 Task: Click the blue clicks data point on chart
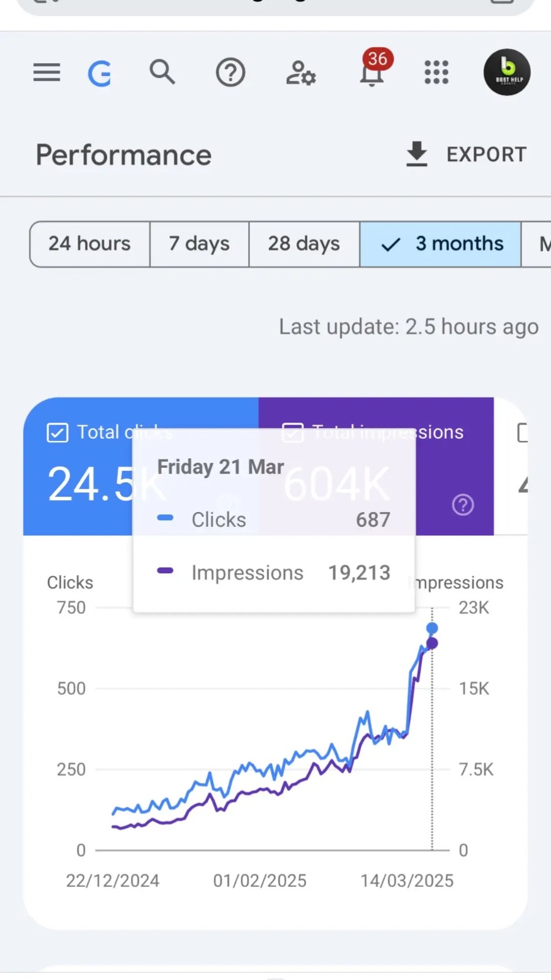(432, 628)
